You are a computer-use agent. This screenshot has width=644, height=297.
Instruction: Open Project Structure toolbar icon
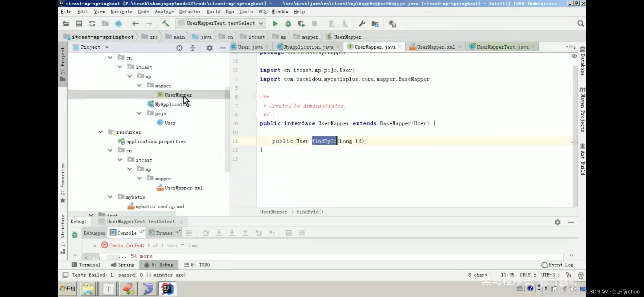tap(375, 24)
